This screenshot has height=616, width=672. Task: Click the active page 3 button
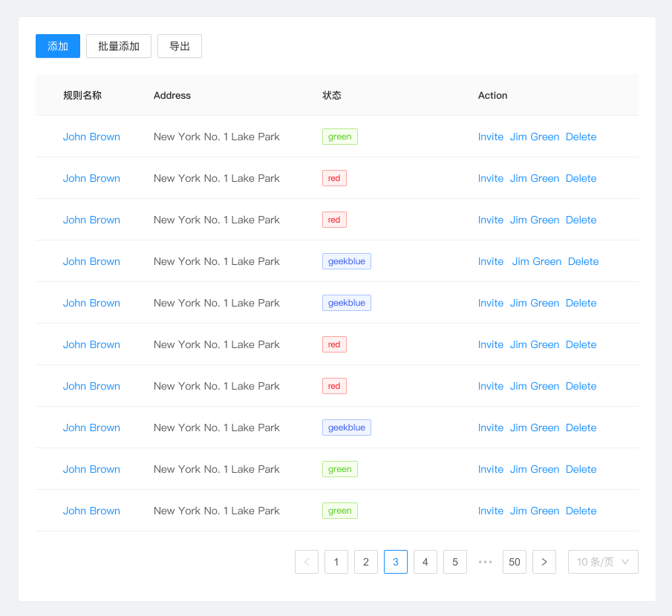click(x=396, y=562)
